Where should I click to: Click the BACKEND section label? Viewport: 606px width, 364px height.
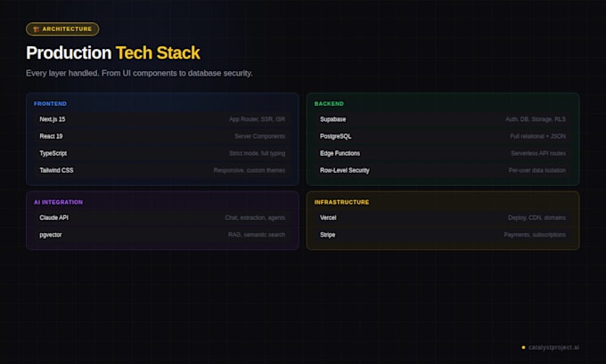(x=329, y=103)
